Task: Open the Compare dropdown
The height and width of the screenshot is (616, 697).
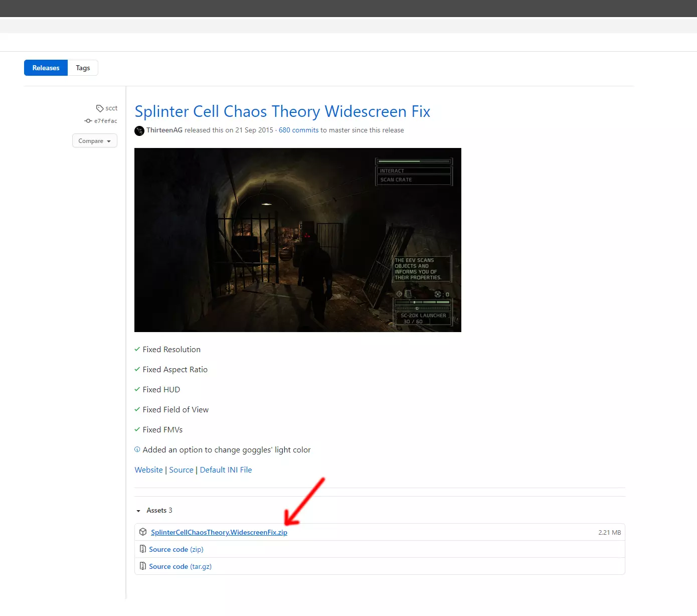Action: pyautogui.click(x=95, y=140)
